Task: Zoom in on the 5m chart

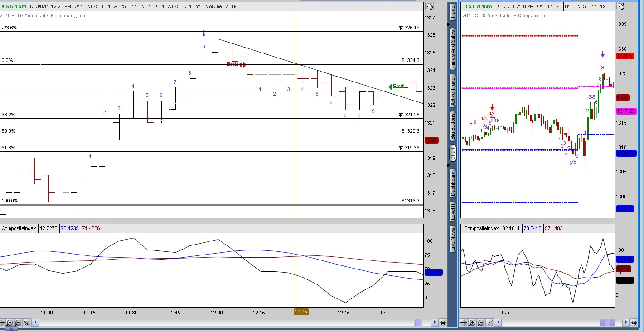Action: point(10,322)
